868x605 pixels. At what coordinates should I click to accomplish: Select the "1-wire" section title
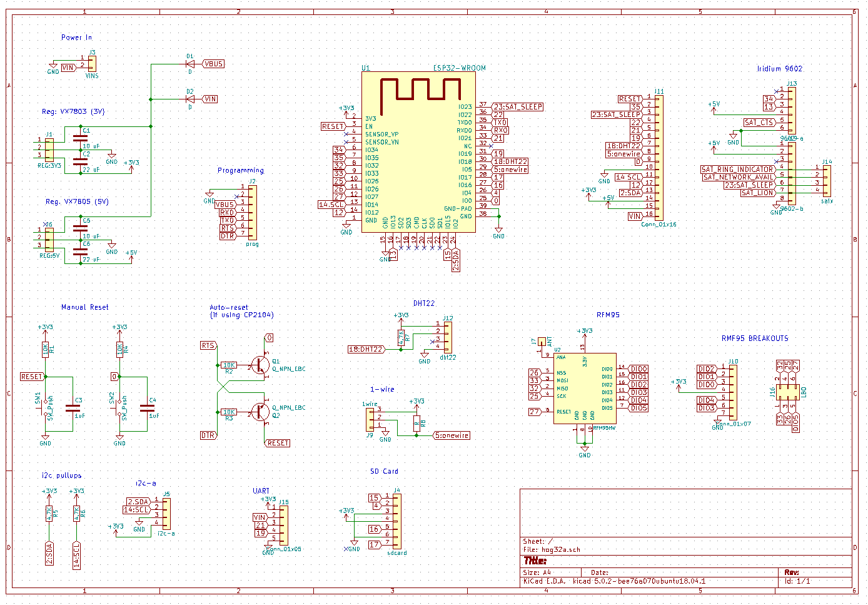(x=382, y=389)
